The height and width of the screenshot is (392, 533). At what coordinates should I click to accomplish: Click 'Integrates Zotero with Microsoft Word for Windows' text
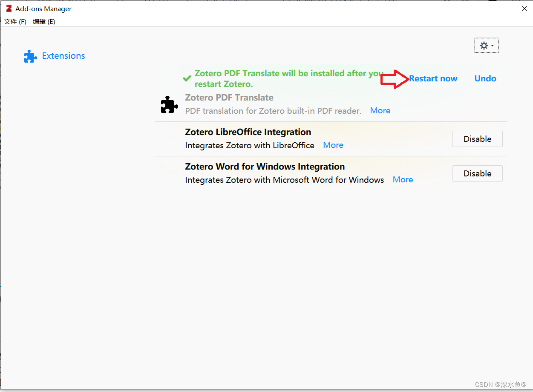[285, 180]
